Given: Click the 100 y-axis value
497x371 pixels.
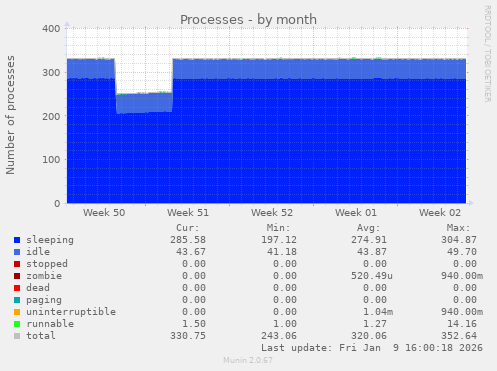Looking at the screenshot, I should coord(51,160).
